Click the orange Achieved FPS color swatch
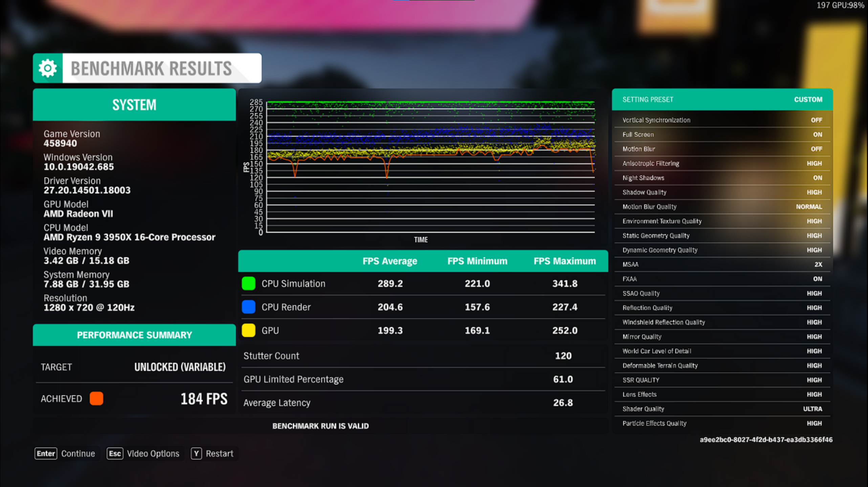This screenshot has height=487, width=868. click(x=96, y=399)
